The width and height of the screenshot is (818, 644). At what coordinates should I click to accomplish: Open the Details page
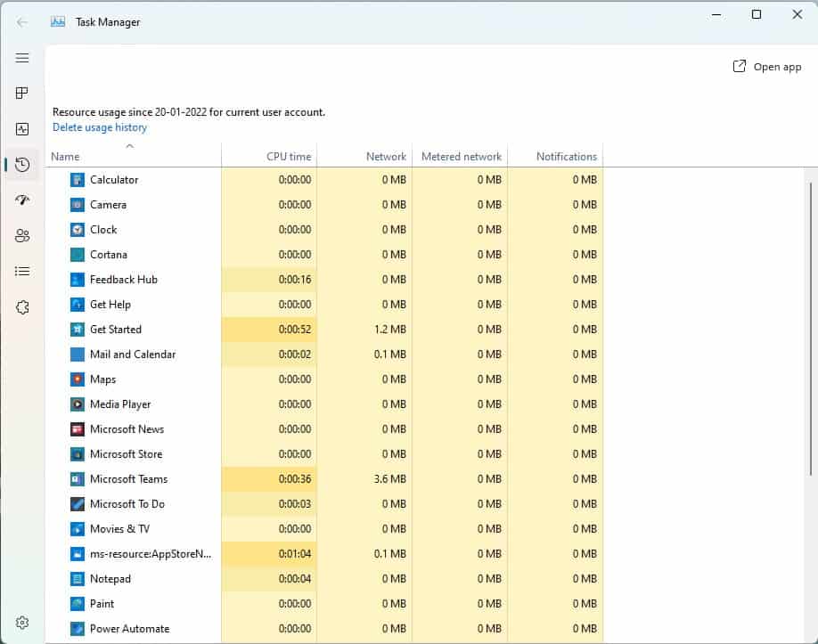[22, 271]
